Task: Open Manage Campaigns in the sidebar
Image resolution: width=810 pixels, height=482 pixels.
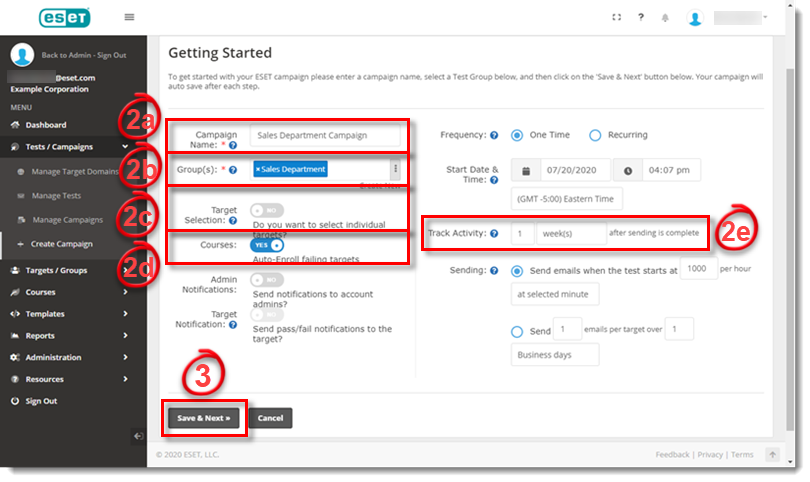Action: tap(67, 220)
